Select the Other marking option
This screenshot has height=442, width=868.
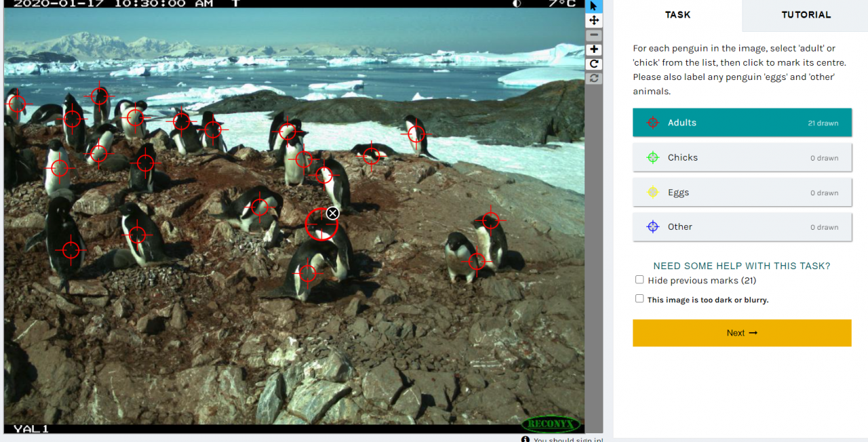tap(742, 227)
